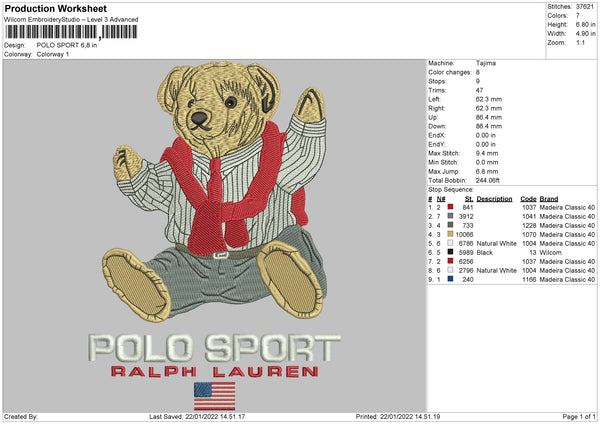Click the machine name 'Tajima'
Image resolution: width=600 pixels, height=424 pixels.
pyautogui.click(x=486, y=63)
